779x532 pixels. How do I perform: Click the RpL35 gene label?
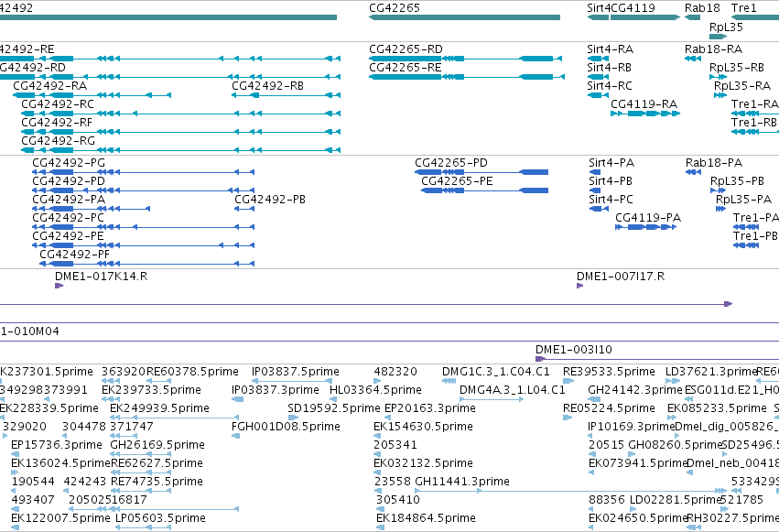[x=726, y=27]
